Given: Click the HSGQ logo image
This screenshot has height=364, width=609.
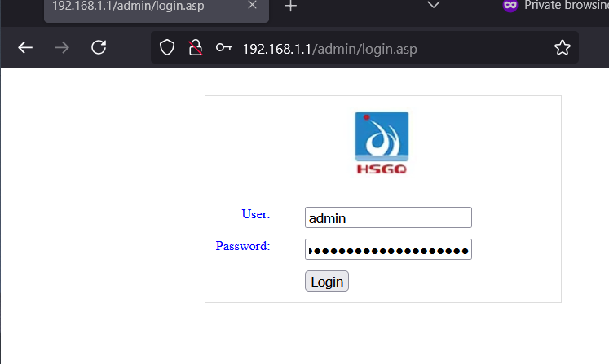Looking at the screenshot, I should tap(382, 143).
